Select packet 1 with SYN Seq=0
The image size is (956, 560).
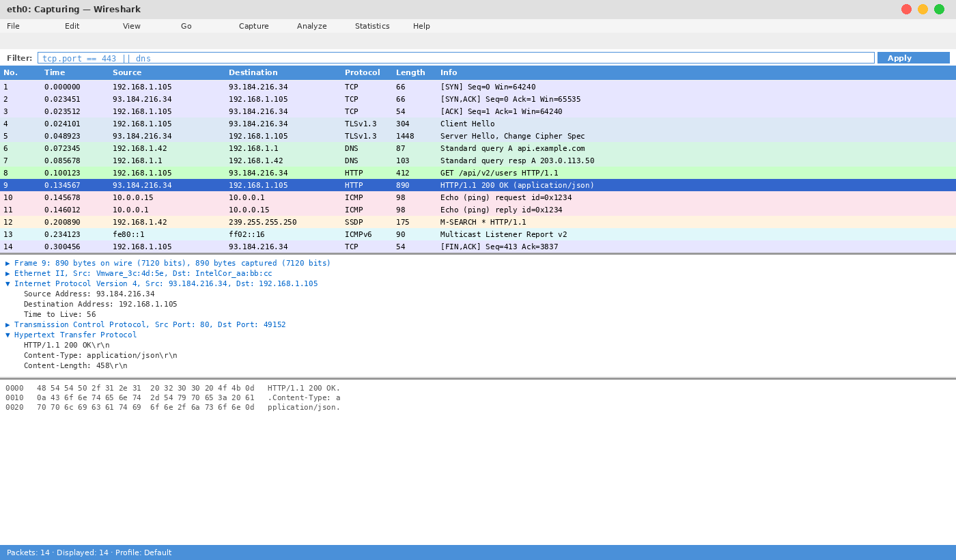(478, 87)
